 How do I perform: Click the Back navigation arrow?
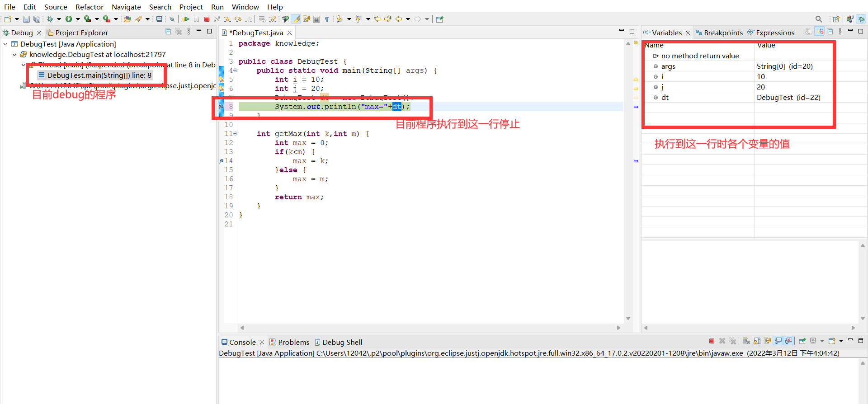(x=399, y=19)
